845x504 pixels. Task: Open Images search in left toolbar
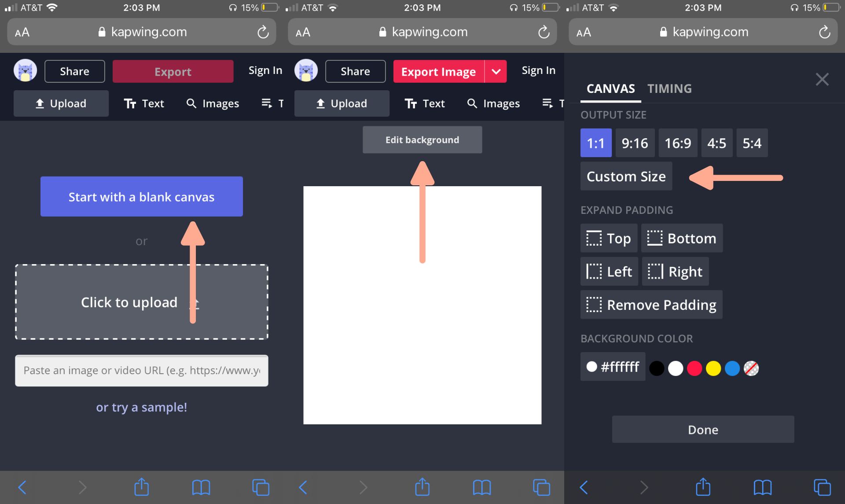pyautogui.click(x=213, y=103)
